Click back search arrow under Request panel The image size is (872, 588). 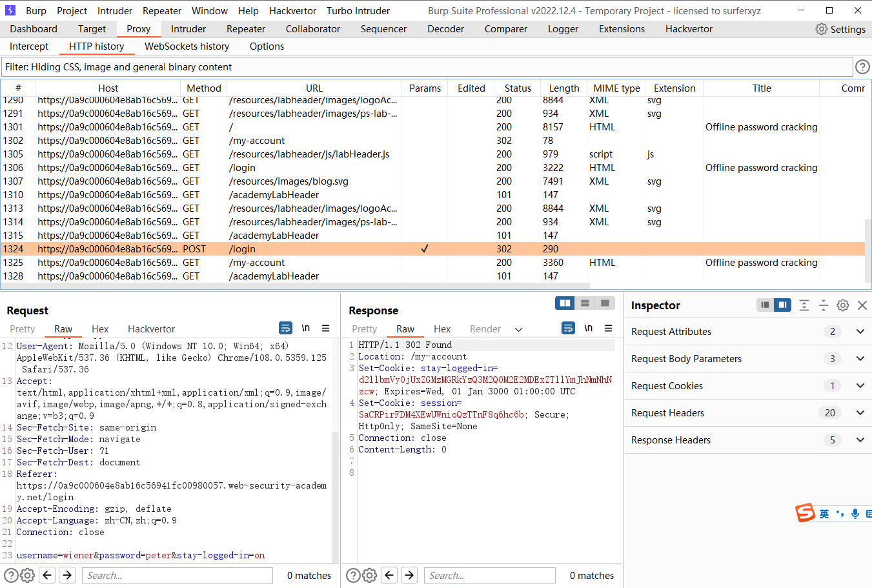[47, 575]
